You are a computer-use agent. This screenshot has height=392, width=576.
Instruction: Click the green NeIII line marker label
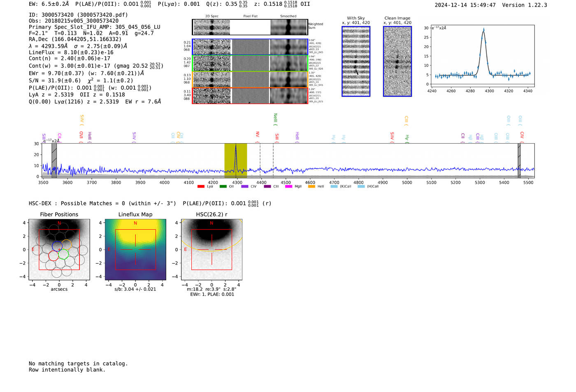coord(275,120)
